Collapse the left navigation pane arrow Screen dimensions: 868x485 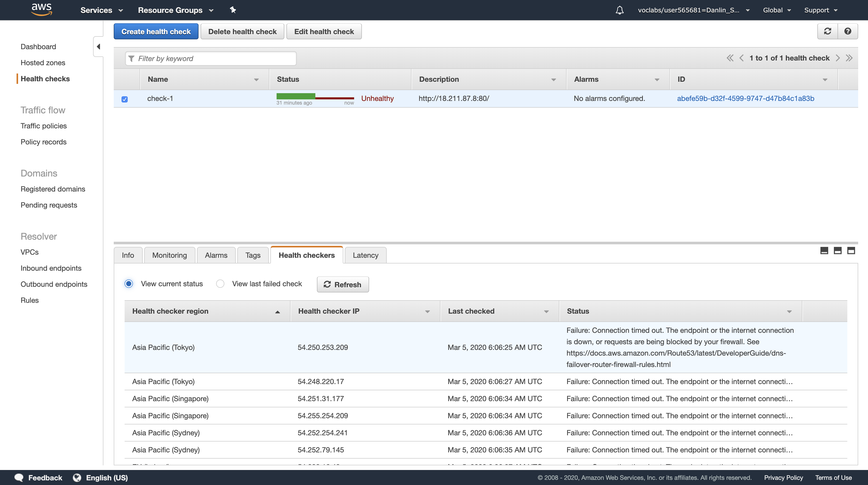98,47
